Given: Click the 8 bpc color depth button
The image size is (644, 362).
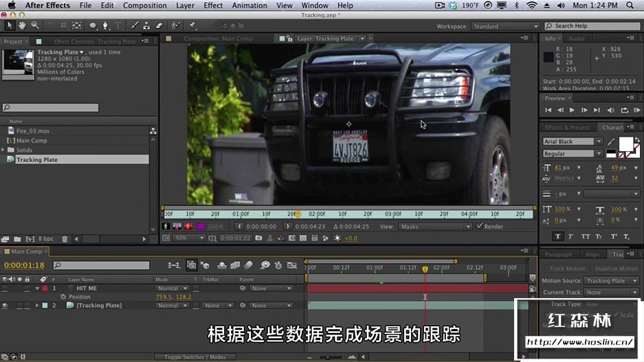Looking at the screenshot, I should tap(45, 238).
